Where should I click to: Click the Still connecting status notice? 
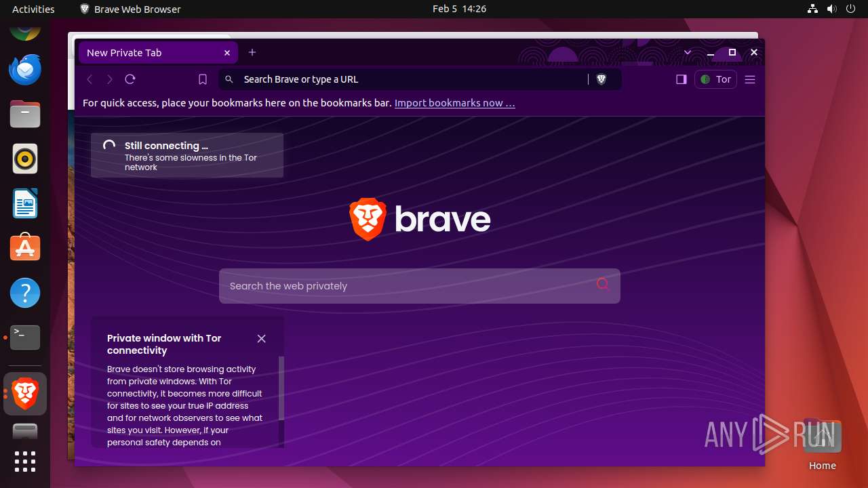187,155
